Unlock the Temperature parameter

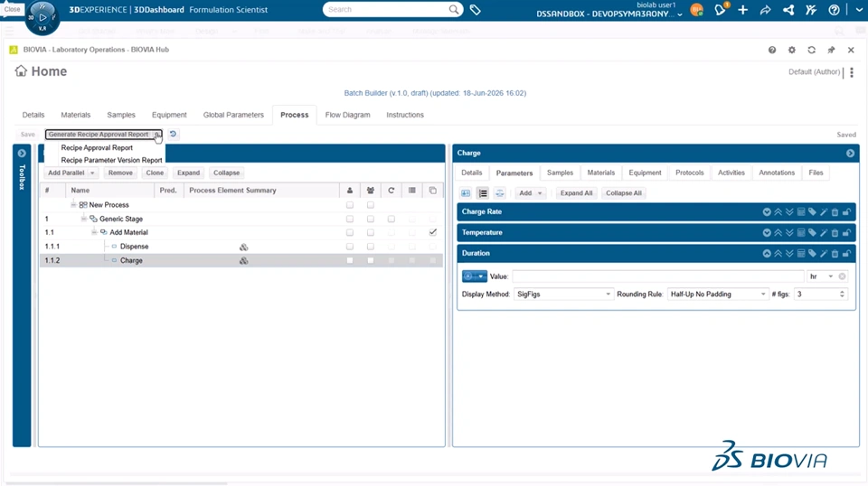coord(846,233)
